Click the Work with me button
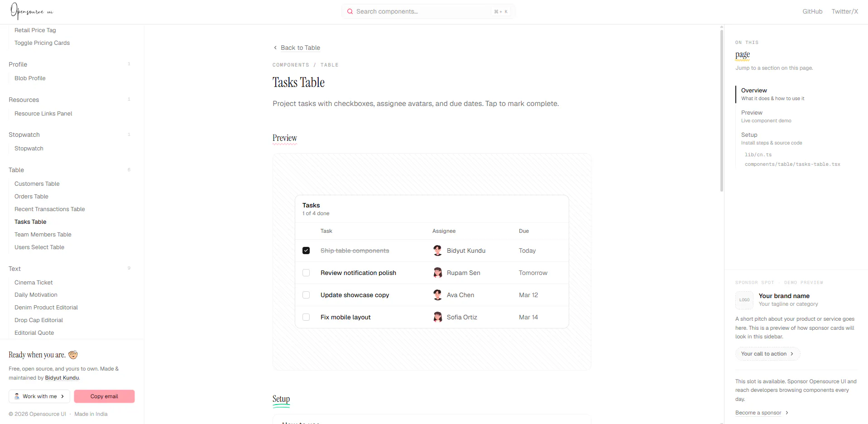Viewport: 868px width, 424px height. [39, 396]
